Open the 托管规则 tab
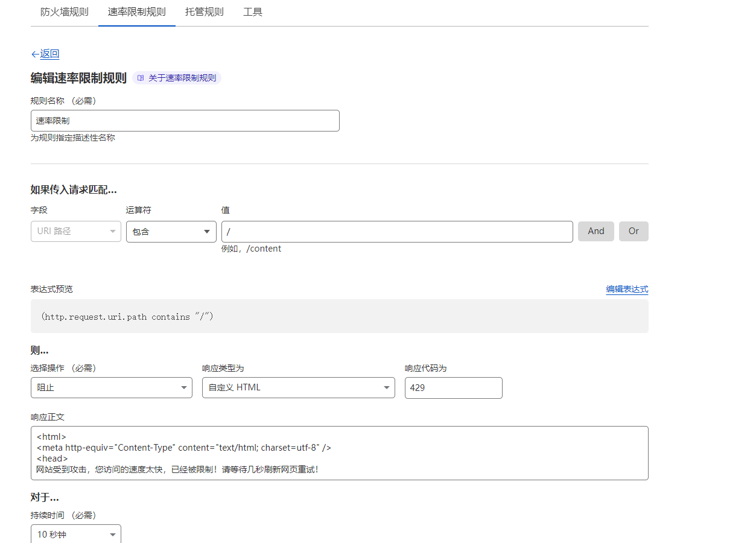 (205, 12)
